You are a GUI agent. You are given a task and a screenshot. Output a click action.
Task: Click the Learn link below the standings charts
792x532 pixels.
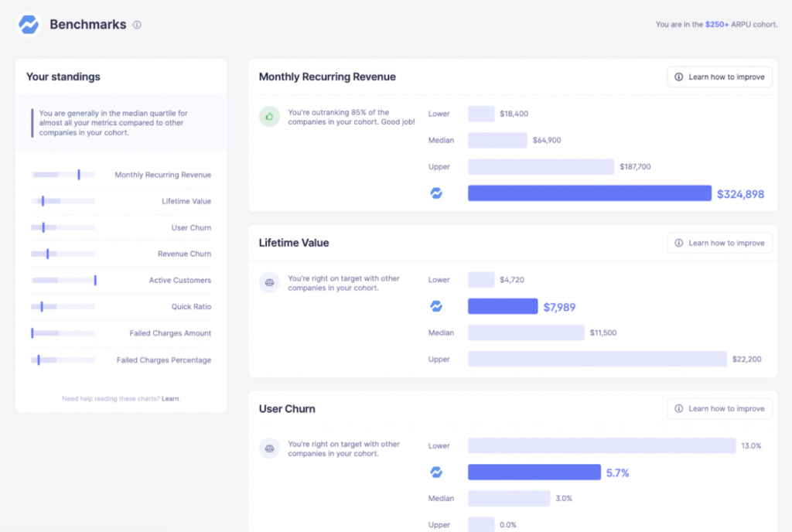(x=169, y=399)
